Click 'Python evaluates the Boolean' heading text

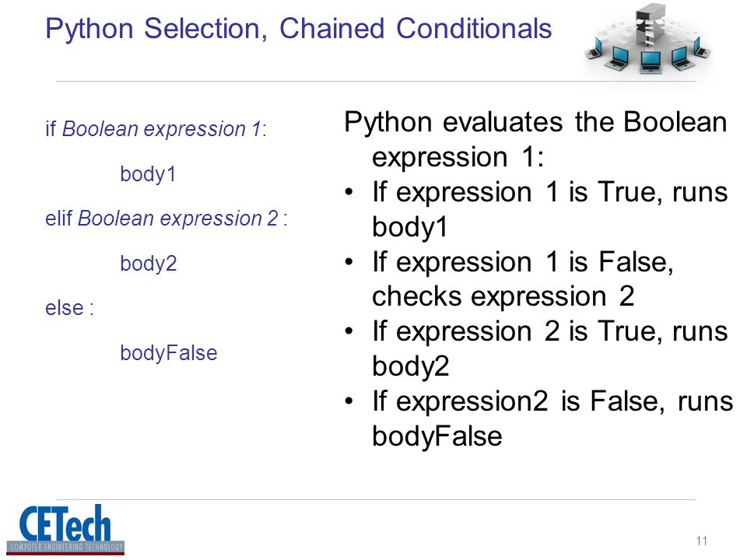pos(535,122)
